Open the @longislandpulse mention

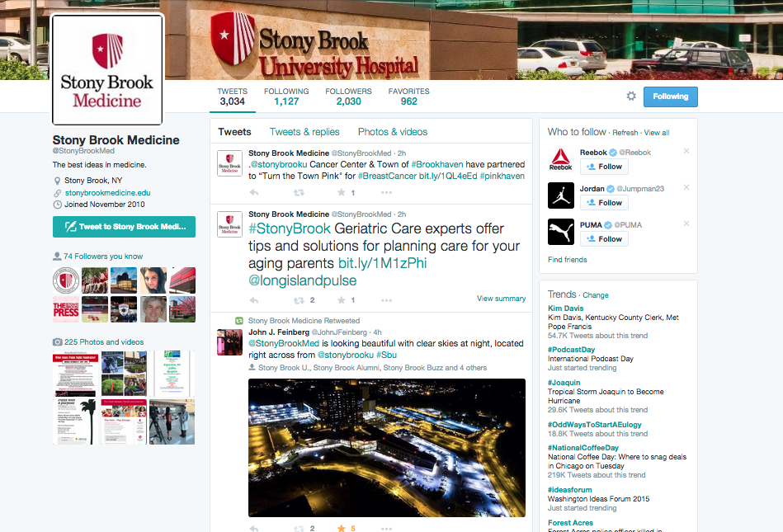click(x=303, y=280)
